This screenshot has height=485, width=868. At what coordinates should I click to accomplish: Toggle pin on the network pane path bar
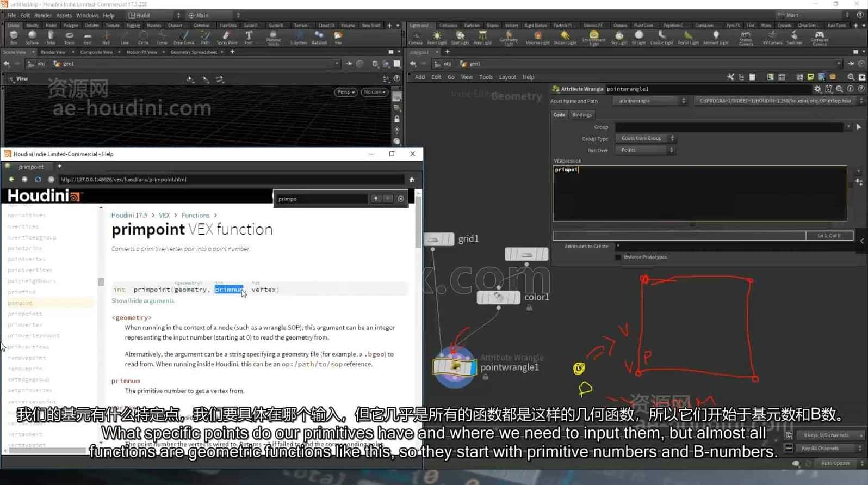[851, 64]
